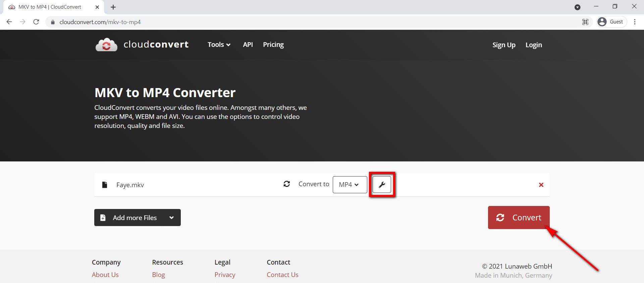Minimize the browser window

point(596,6)
